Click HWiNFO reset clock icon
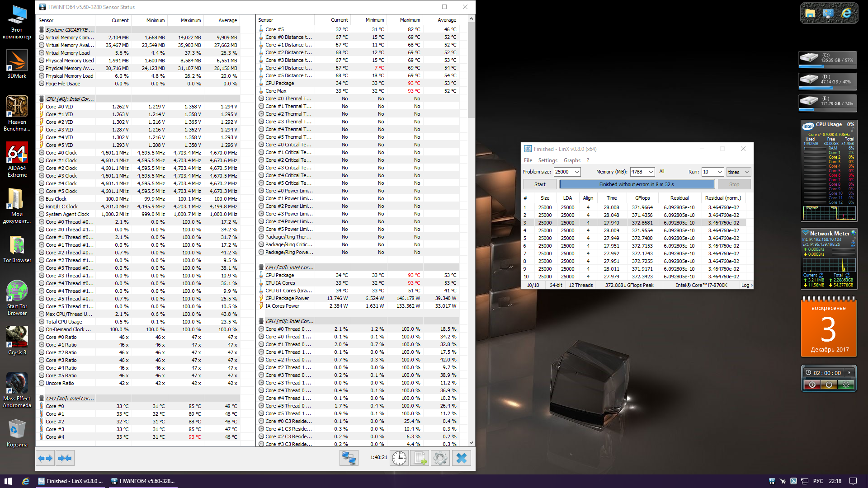Image resolution: width=868 pixels, height=488 pixels. 399,458
